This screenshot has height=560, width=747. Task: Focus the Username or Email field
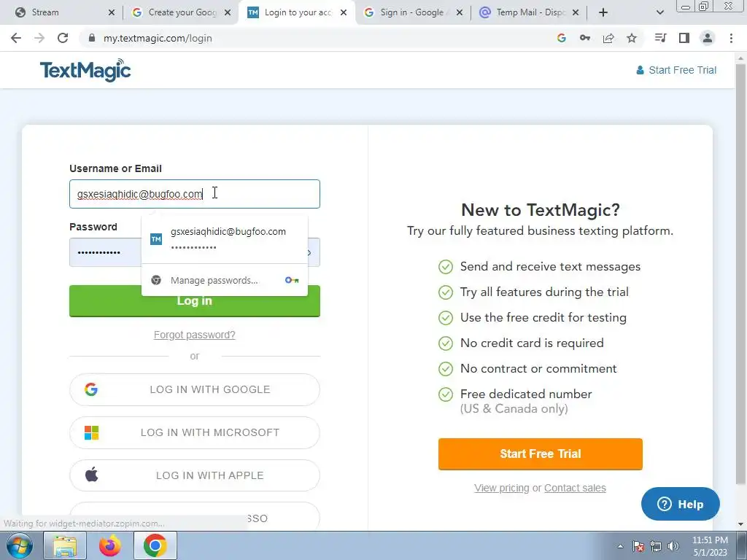click(x=194, y=194)
